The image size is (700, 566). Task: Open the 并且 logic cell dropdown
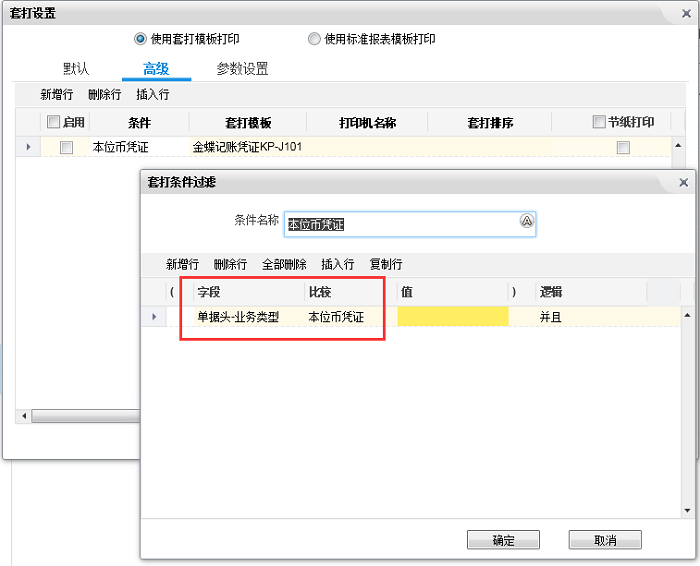(x=590, y=317)
